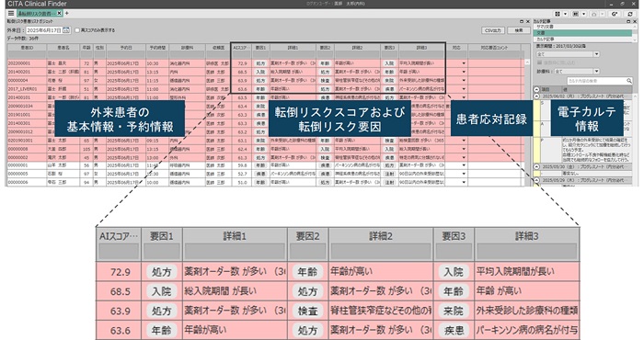Open 対応 dropdown for patient 202200001
The image size is (644, 340).
pyautogui.click(x=464, y=63)
